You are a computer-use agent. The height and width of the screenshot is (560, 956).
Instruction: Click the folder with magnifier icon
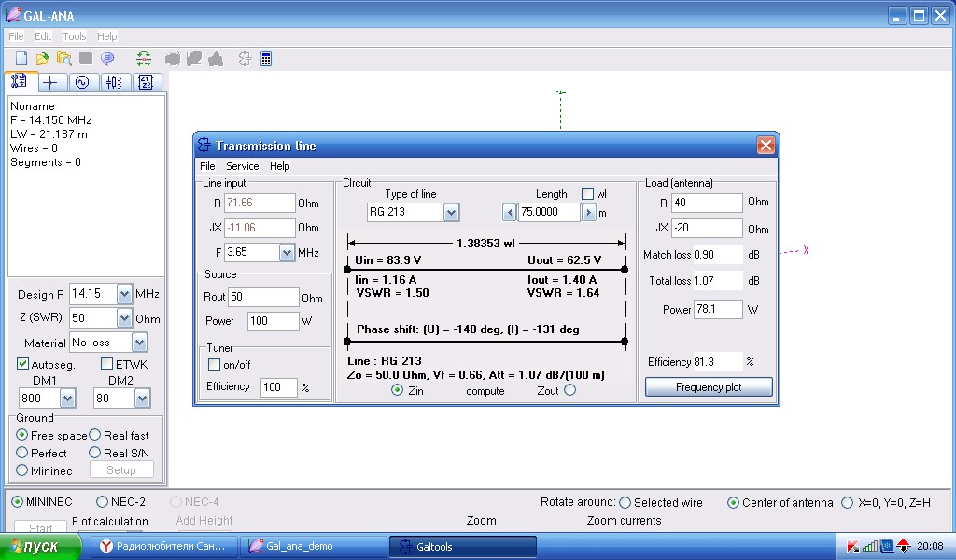(x=63, y=59)
